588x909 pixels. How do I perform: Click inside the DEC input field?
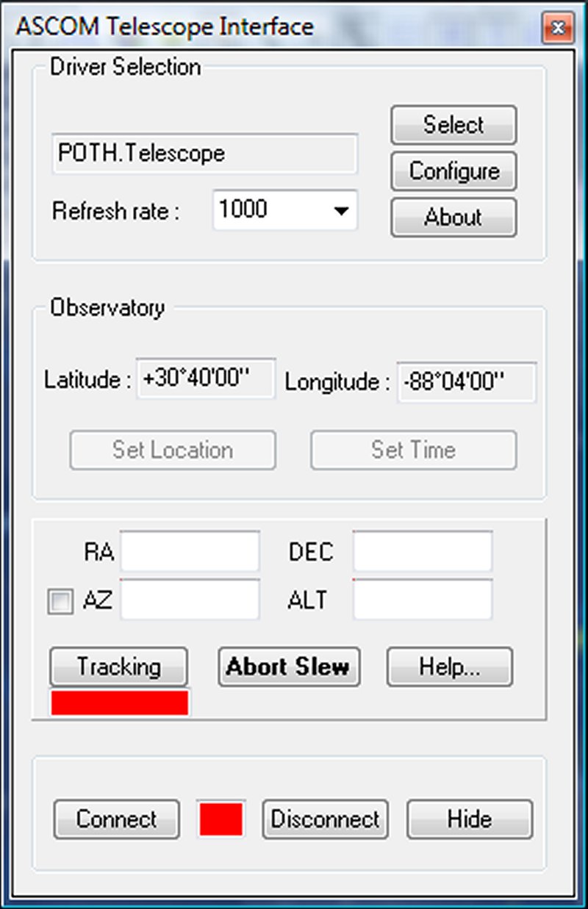423,551
